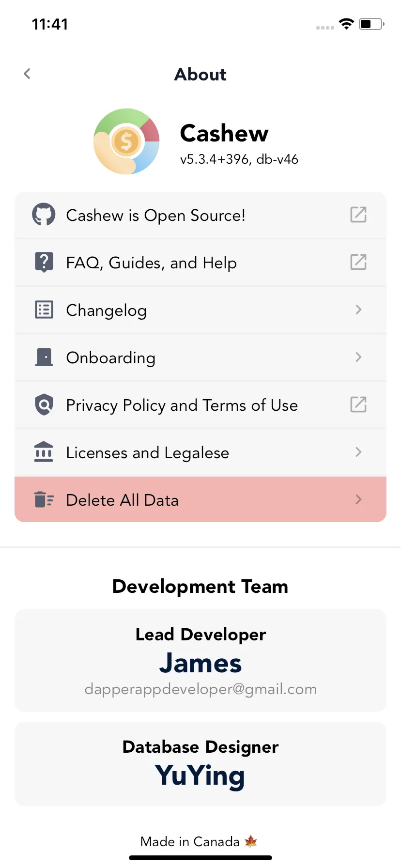401x868 pixels.
Task: Tap the Made in Canada footer text
Action: (190, 842)
